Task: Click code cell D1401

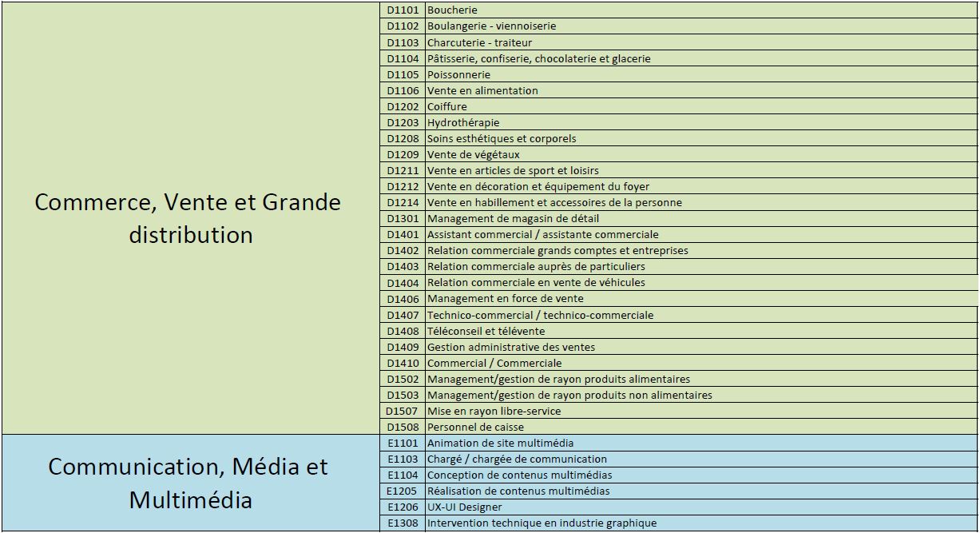Action: coord(403,234)
